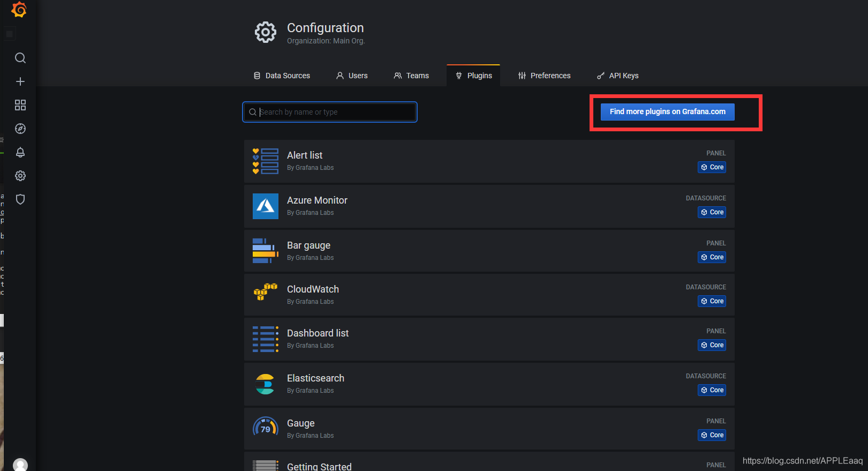Click the Azure Monitor plugin logo

pyautogui.click(x=266, y=206)
